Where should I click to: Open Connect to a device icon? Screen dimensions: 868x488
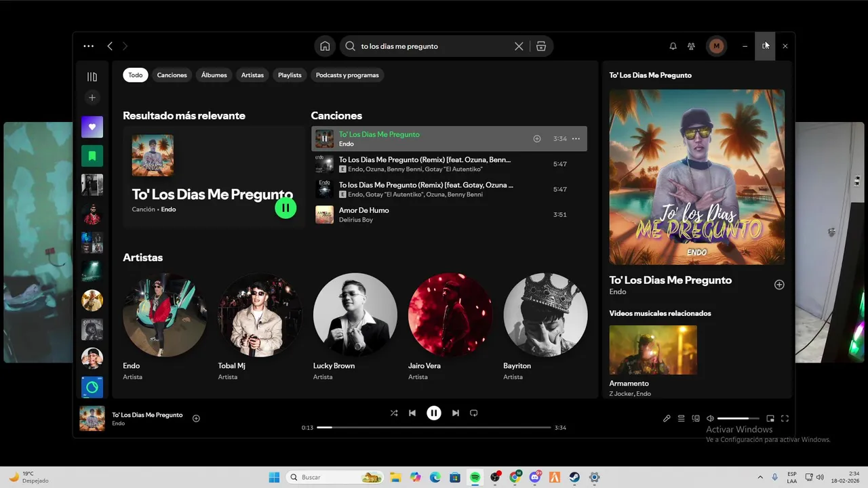click(696, 419)
